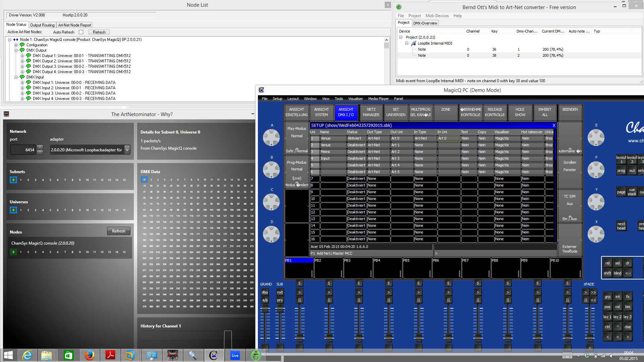This screenshot has height=362, width=644.
Task: Click the ANSICHT SYSTEM button
Action: [321, 112]
